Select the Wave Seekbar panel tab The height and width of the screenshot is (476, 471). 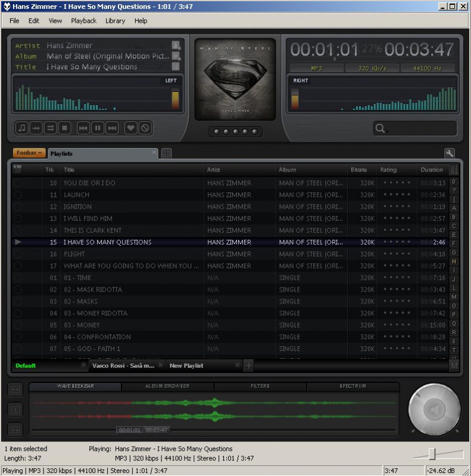pos(76,386)
